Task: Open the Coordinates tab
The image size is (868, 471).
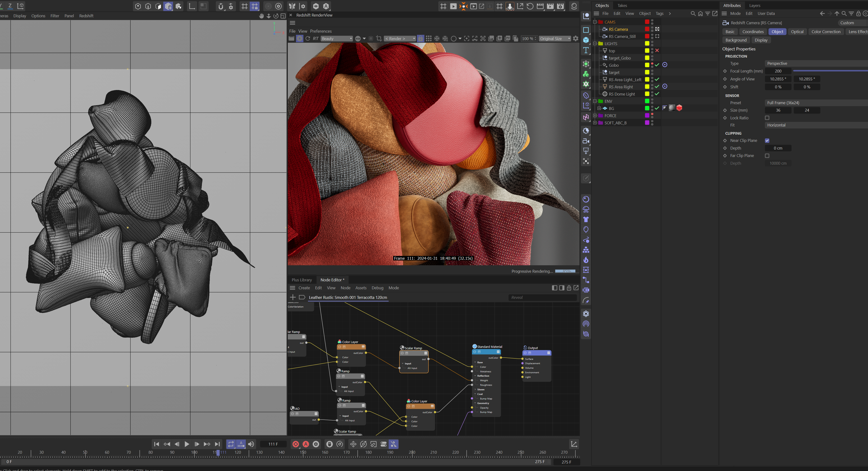Action: (x=753, y=32)
